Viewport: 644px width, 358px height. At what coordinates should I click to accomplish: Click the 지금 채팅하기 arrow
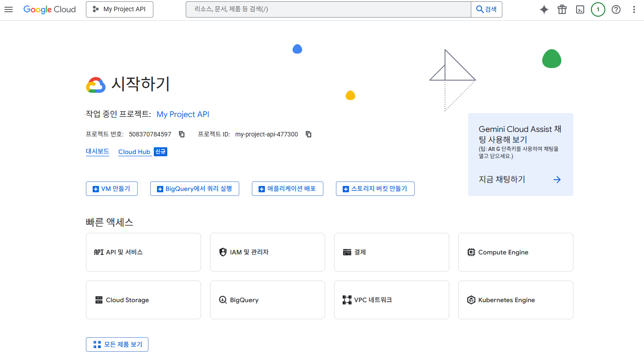pyautogui.click(x=557, y=180)
